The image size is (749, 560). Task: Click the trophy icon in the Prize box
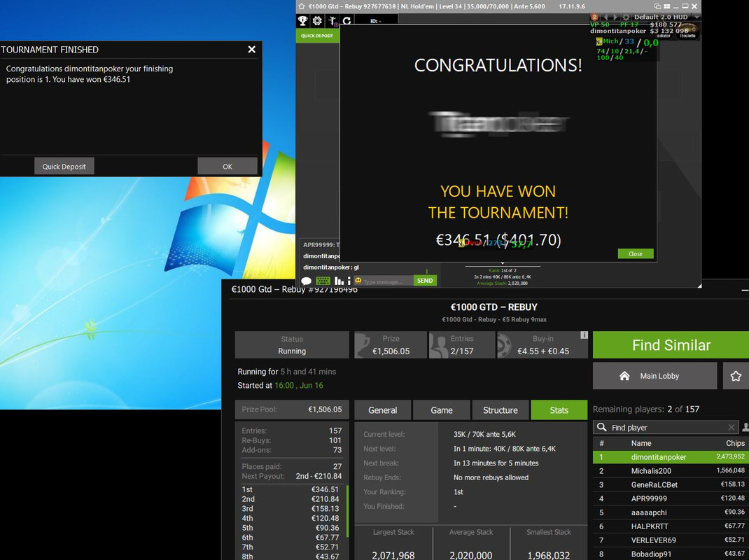(x=362, y=346)
